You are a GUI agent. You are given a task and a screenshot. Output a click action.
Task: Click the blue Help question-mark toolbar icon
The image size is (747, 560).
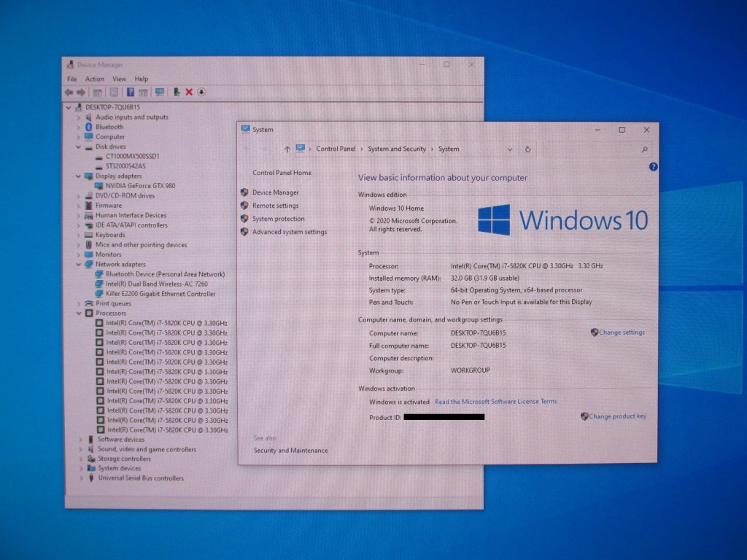[130, 93]
